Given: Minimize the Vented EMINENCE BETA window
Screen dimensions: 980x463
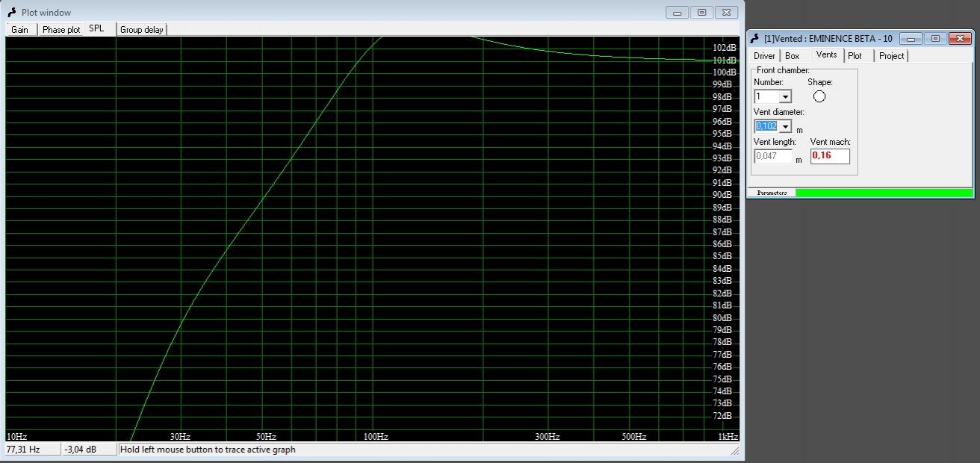Looking at the screenshot, I should tap(911, 38).
